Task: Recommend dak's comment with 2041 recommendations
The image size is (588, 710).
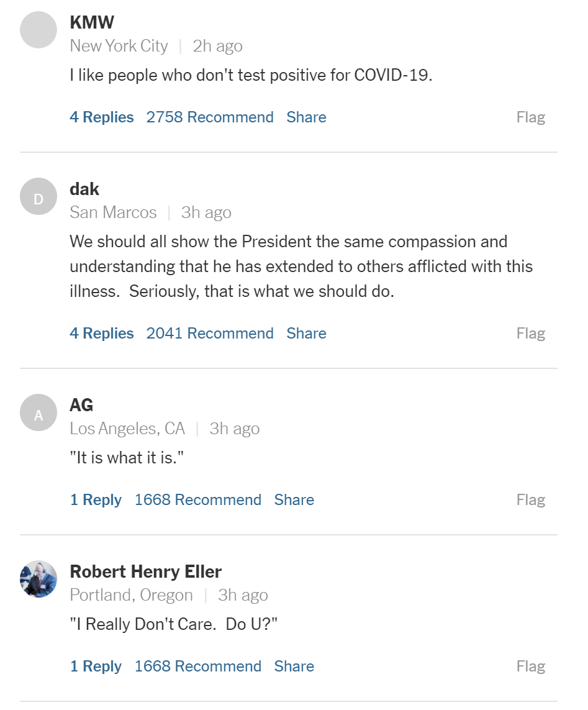Action: pos(210,334)
